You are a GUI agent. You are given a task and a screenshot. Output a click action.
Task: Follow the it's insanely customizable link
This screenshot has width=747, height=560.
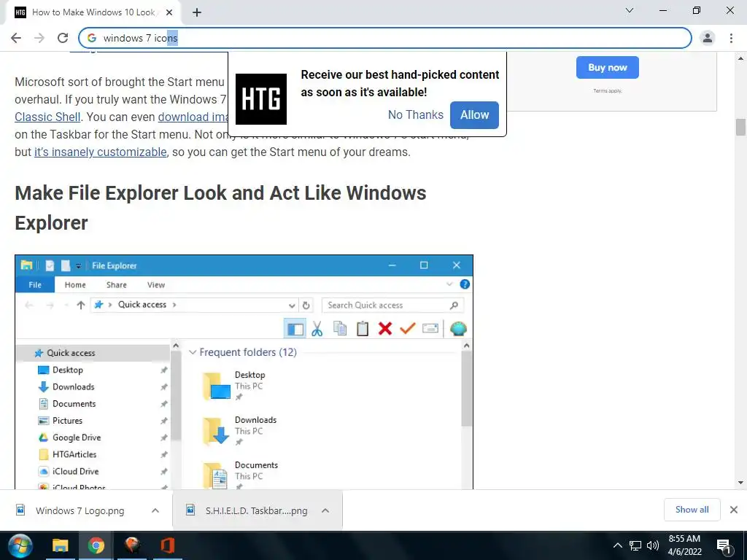[x=101, y=152]
